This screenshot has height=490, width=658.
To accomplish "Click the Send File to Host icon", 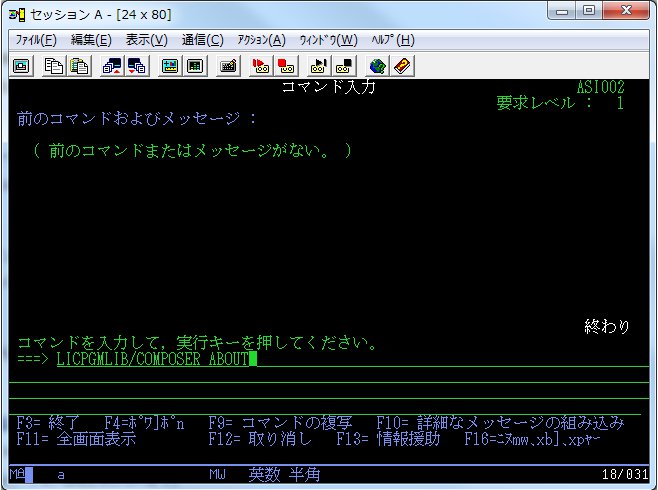I will coord(112,66).
